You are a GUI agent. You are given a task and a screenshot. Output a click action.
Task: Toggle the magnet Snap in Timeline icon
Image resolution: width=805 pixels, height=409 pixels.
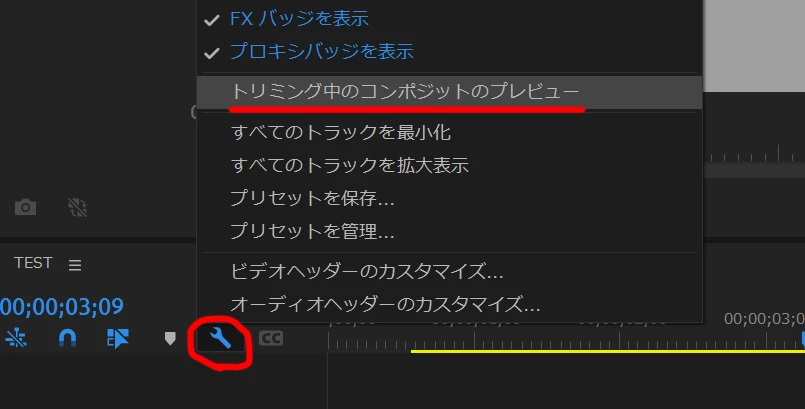[67, 339]
